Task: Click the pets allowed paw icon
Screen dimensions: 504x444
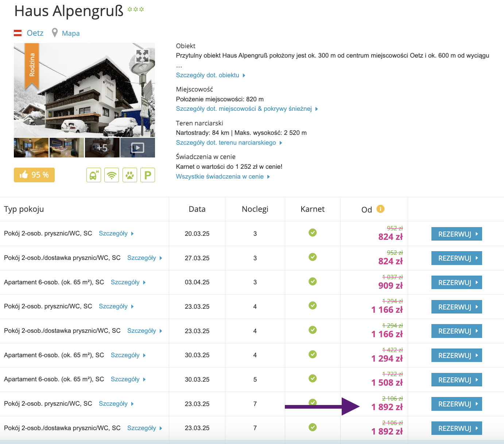Action: pos(130,175)
